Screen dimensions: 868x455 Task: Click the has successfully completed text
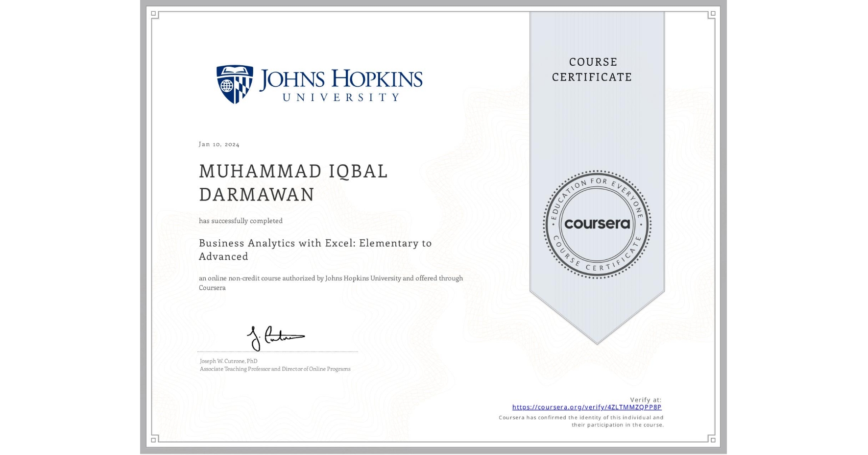240,221
